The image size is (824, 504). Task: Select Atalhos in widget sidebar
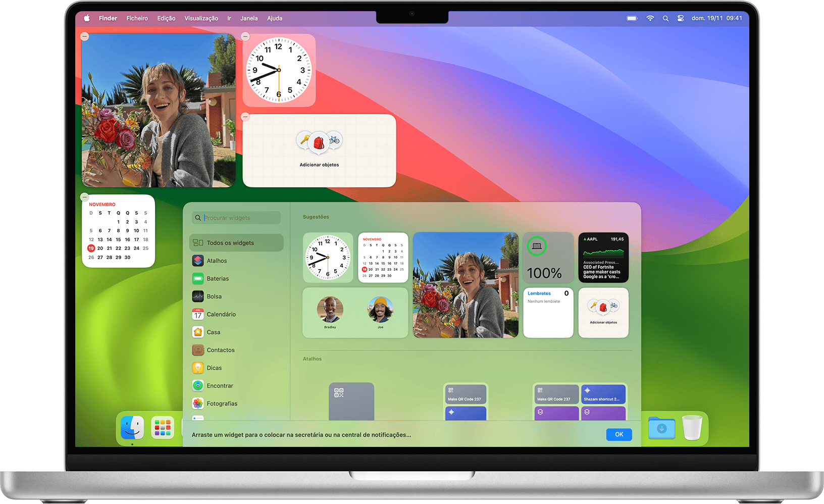[236, 261]
